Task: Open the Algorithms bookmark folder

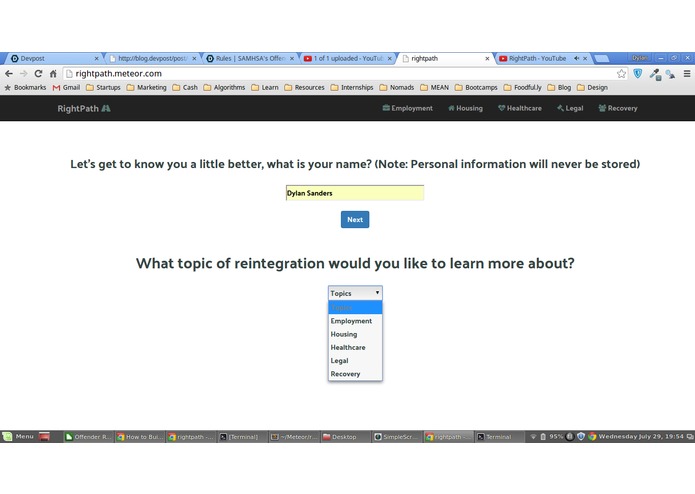Action: click(224, 87)
